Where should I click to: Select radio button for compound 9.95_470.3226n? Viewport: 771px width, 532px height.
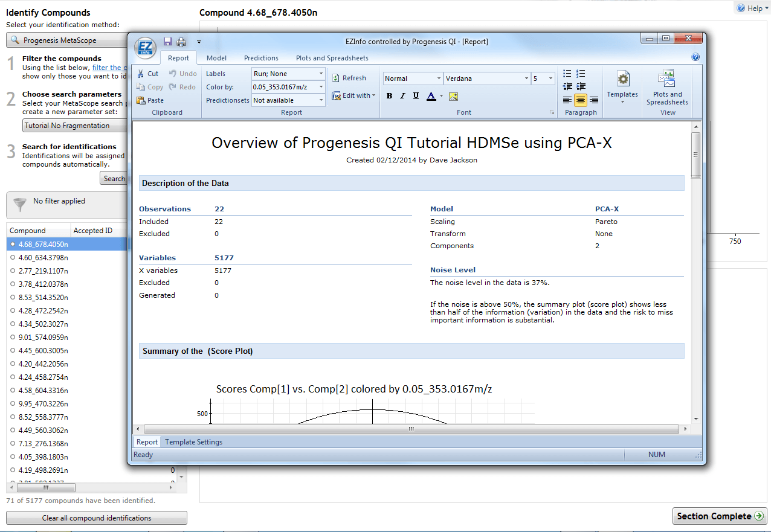13,403
